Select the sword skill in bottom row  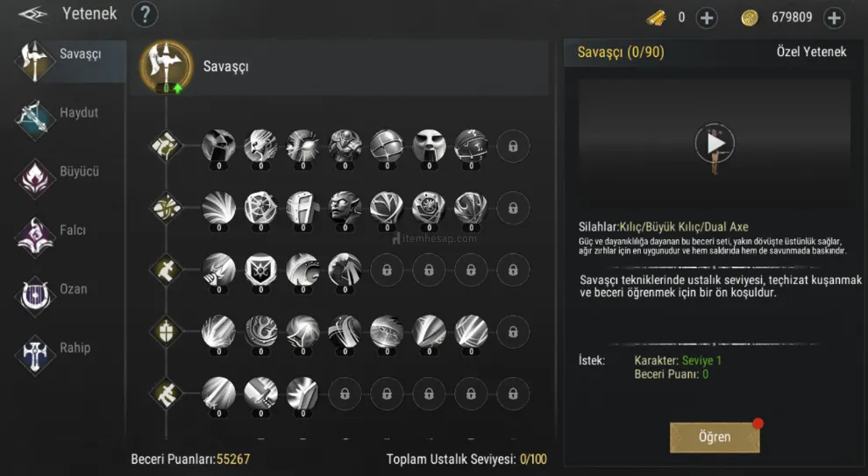(260, 394)
